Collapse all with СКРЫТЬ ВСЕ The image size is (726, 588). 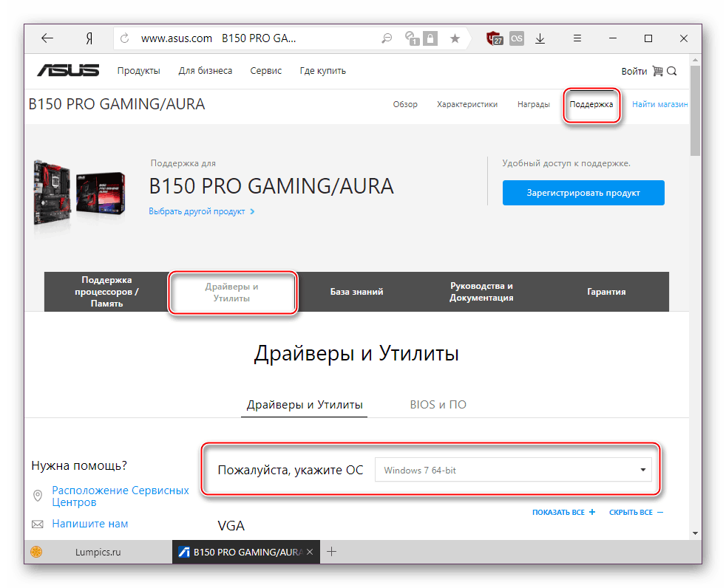(x=637, y=512)
